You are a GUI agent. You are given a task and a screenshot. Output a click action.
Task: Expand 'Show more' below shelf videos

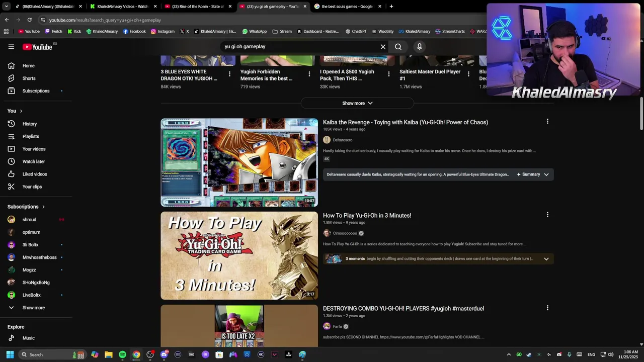(x=357, y=103)
